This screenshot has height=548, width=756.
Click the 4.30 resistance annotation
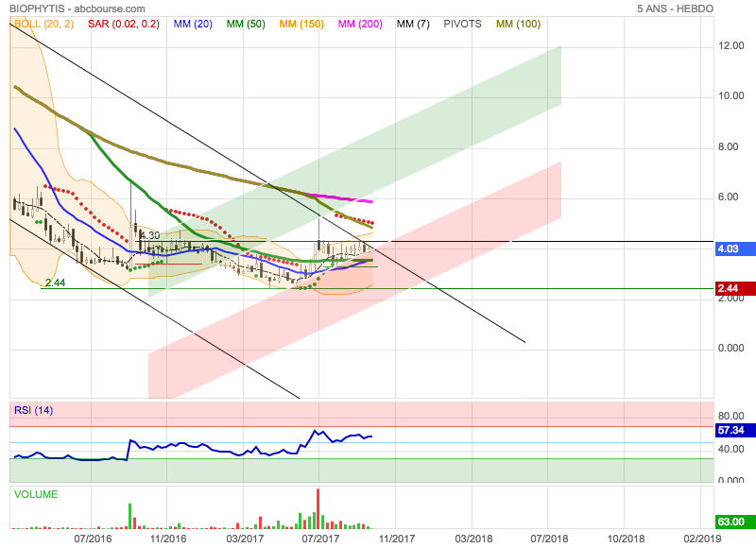pyautogui.click(x=149, y=235)
